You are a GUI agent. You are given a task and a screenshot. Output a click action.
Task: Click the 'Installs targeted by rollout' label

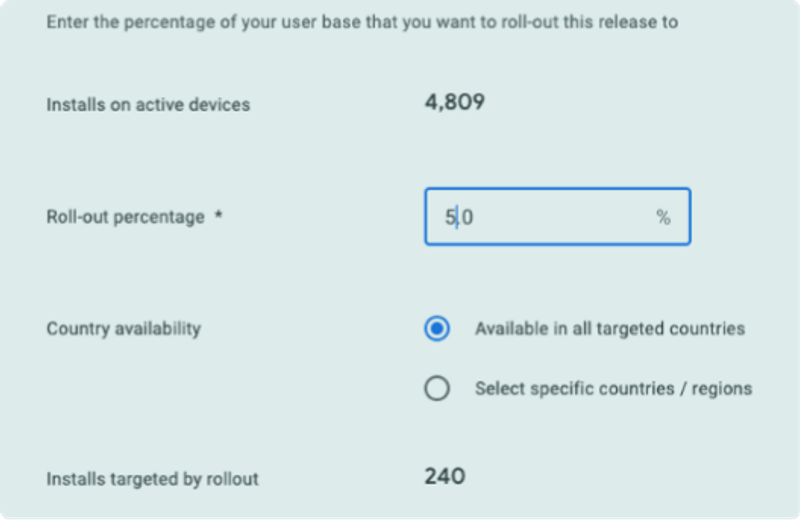pos(153,479)
